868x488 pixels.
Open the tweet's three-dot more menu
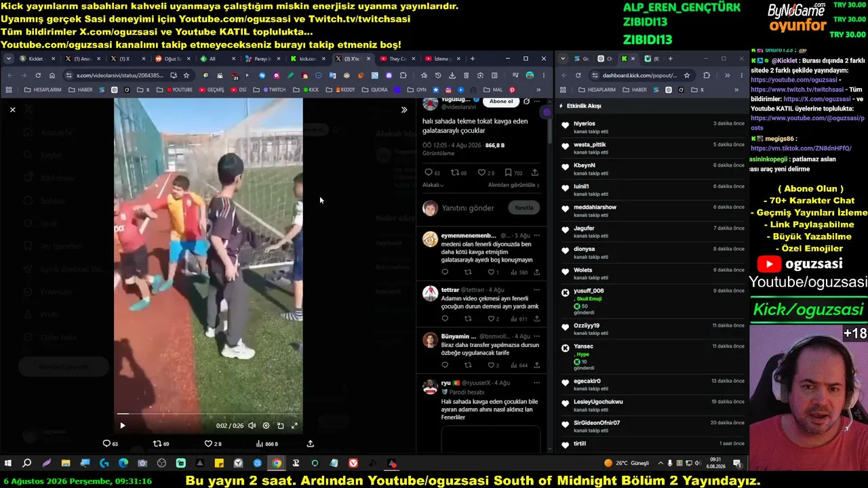(x=537, y=102)
